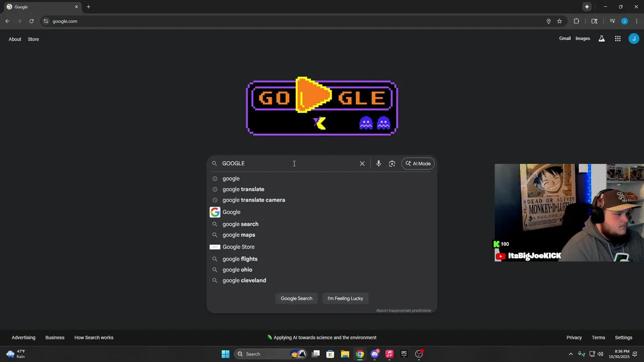This screenshot has width=644, height=362.
Task: Play the Pac-Man Halloween doodle
Action: click(322, 106)
